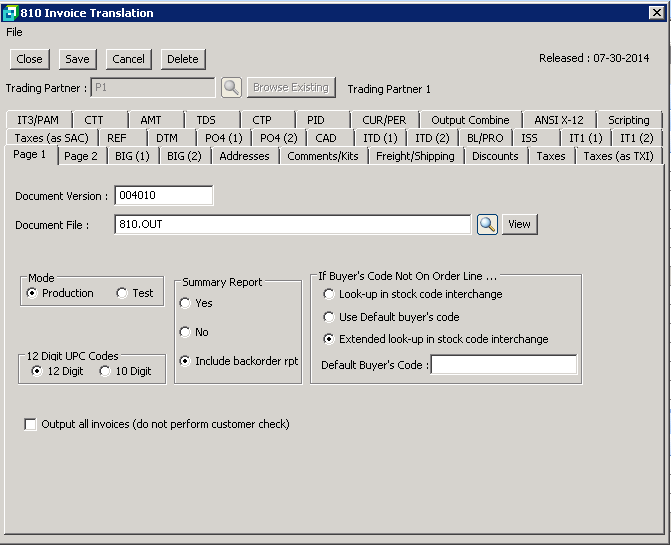Image resolution: width=671 pixels, height=545 pixels.
Task: Select the Test mode radio button
Action: click(x=122, y=293)
